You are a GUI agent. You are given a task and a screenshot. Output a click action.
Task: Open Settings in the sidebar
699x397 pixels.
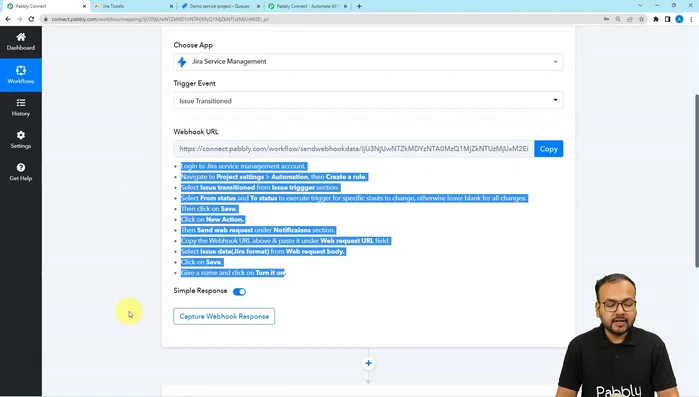(21, 139)
